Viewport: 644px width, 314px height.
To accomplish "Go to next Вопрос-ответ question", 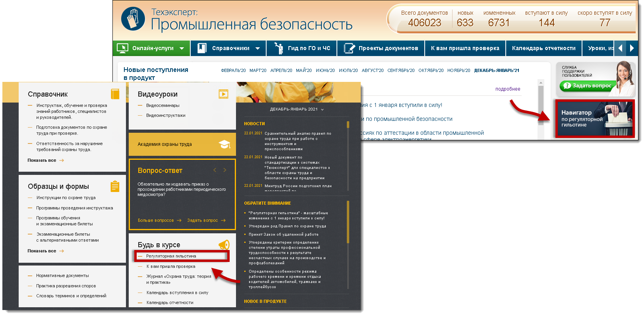I will point(225,170).
